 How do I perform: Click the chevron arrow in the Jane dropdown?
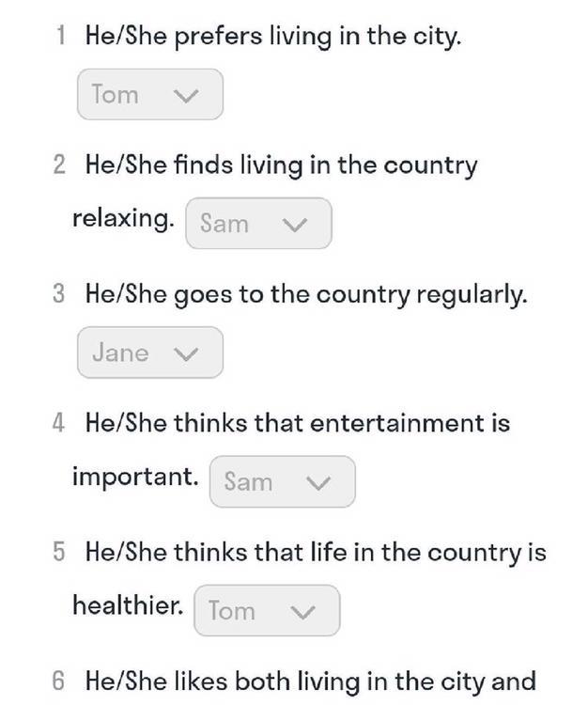coord(187,353)
